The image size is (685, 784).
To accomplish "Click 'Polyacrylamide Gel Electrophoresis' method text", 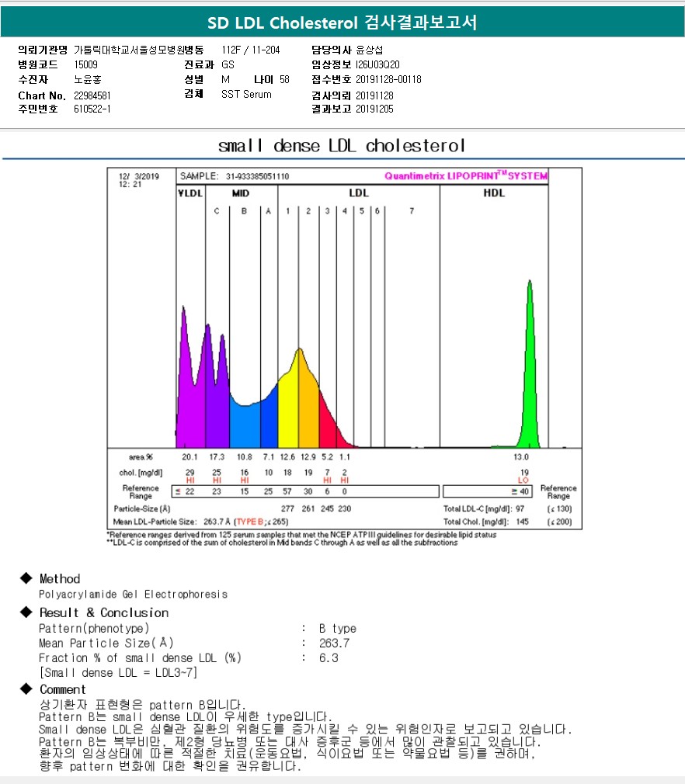I will 133,595.
